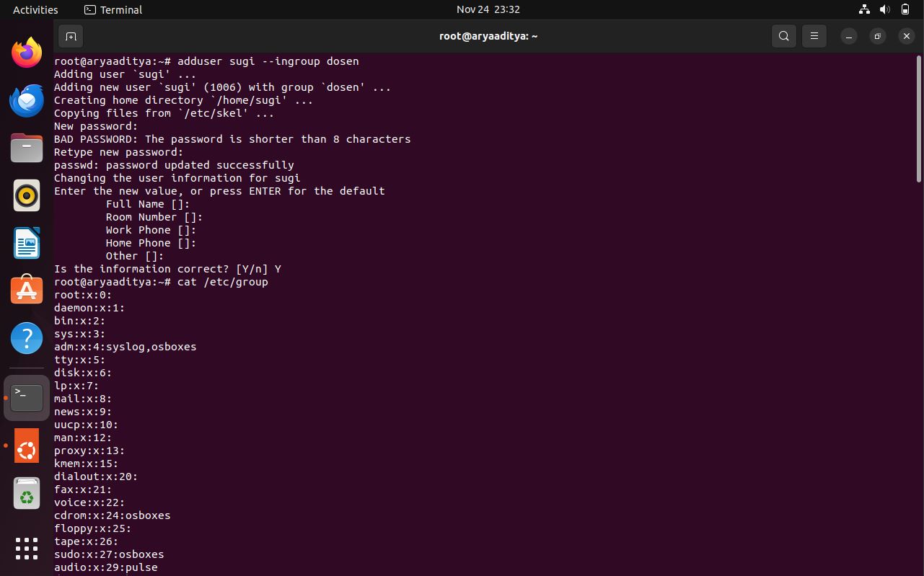Viewport: 924px width, 576px height.
Task: Click the line 'proxy:x:13:'
Action: click(x=89, y=451)
